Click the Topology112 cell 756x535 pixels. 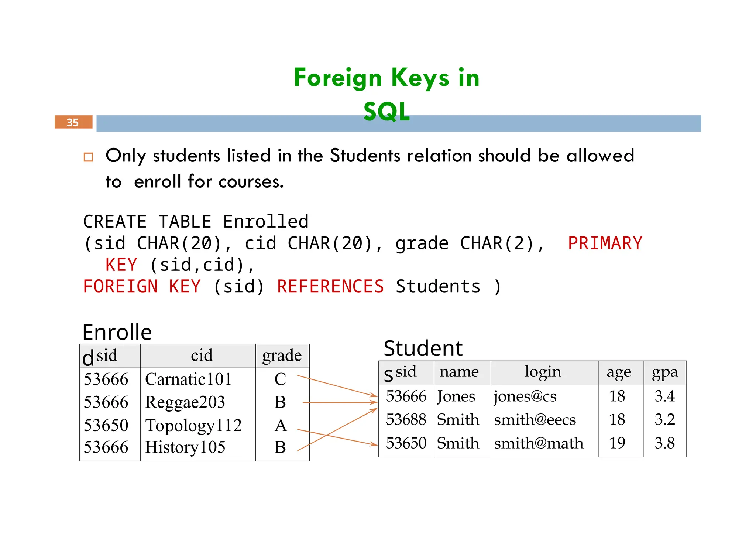(193, 425)
